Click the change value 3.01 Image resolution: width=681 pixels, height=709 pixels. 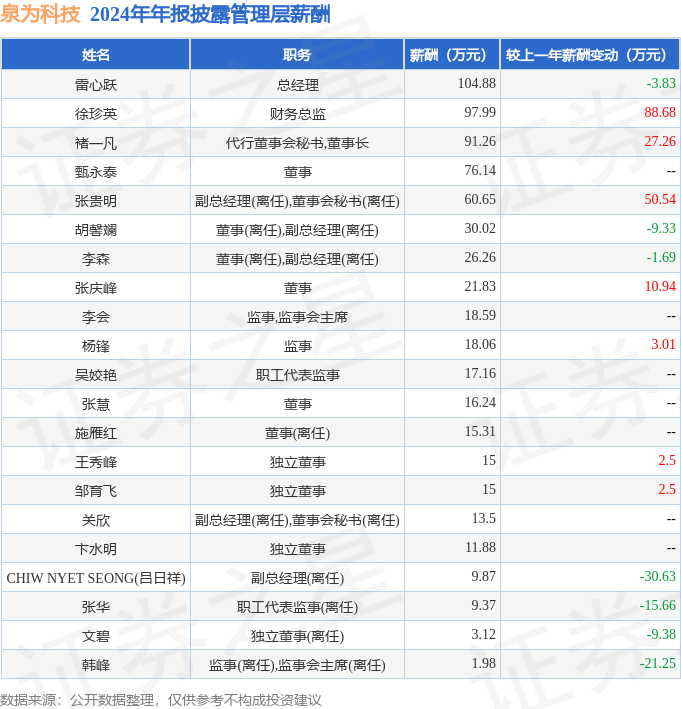click(663, 344)
